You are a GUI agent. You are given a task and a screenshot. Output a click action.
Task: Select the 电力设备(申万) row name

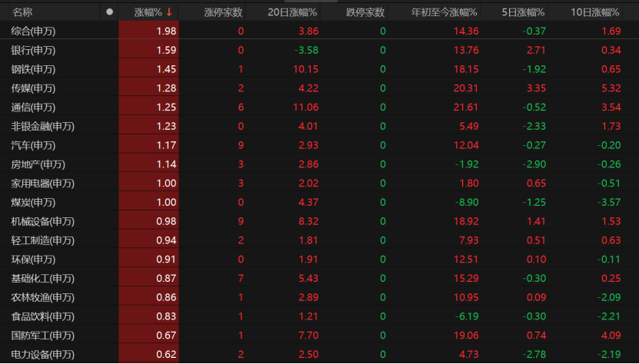coord(43,355)
